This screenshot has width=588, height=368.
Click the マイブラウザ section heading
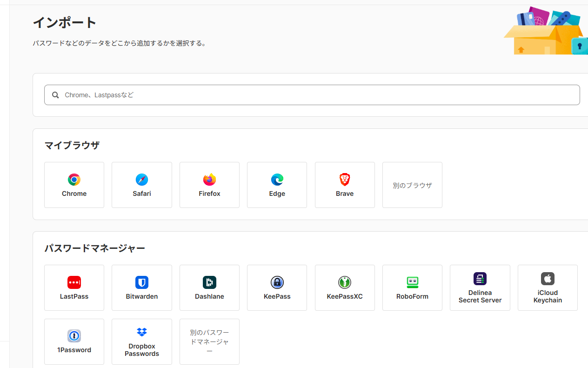[72, 145]
